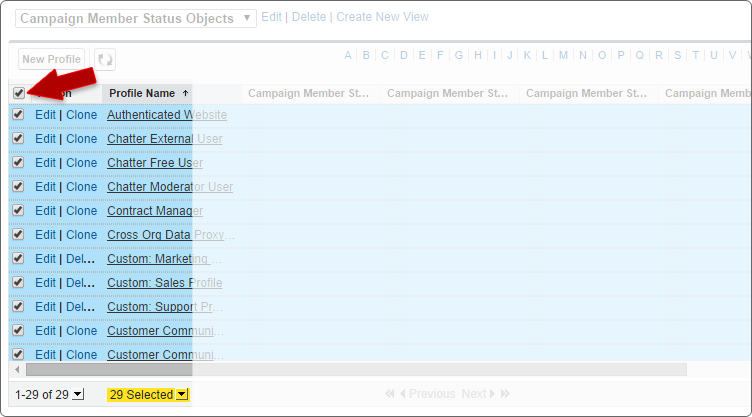Click the New Profile button
Screen dimensions: 752x417
point(51,59)
